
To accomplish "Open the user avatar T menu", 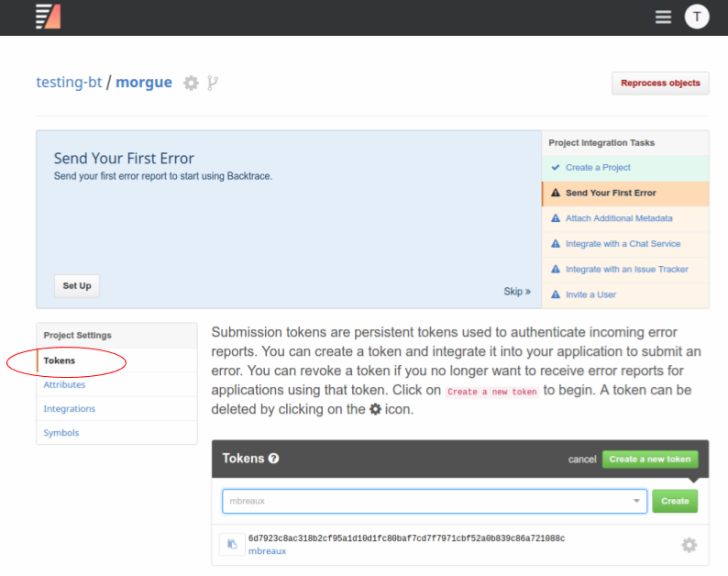I will tap(697, 17).
